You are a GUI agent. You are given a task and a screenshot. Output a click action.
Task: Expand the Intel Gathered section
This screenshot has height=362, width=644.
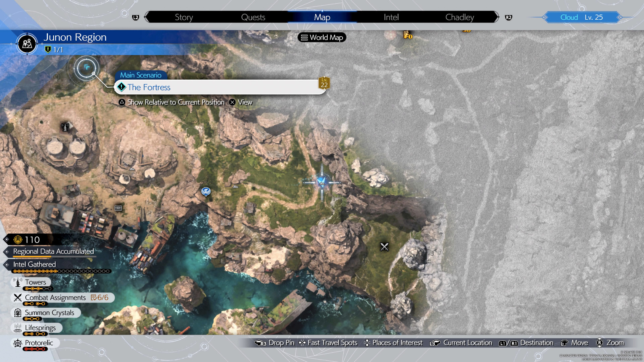(34, 264)
